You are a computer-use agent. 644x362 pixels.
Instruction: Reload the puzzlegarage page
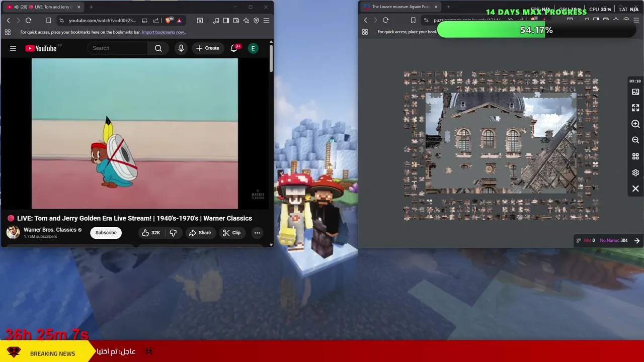coord(385,21)
